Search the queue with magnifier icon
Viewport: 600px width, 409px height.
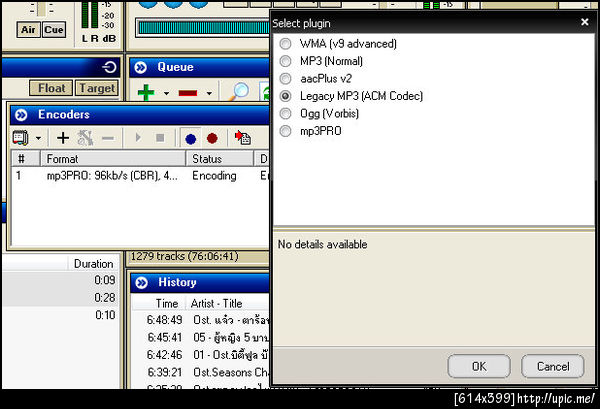tap(240, 92)
